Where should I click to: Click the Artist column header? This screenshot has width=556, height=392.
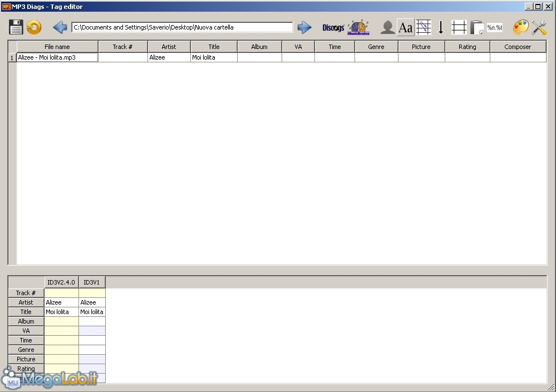click(x=169, y=47)
